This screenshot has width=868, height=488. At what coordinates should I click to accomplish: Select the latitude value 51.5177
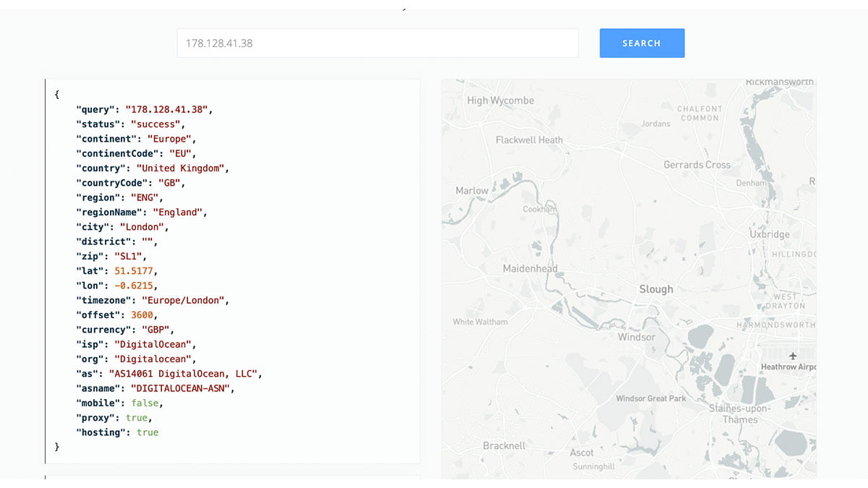(x=132, y=270)
